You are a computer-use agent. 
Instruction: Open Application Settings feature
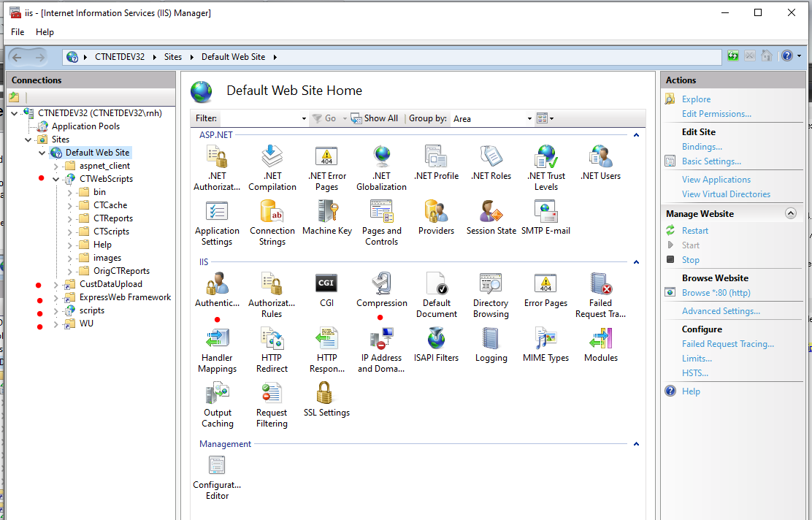click(x=216, y=223)
